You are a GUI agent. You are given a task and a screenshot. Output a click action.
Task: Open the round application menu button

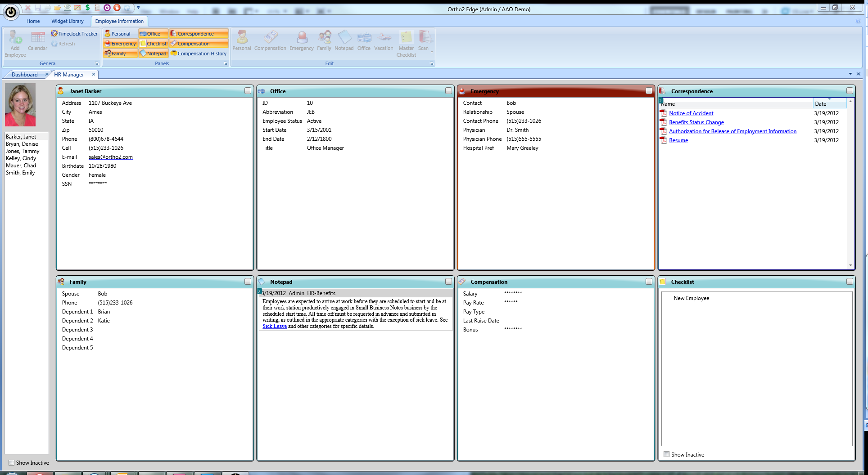tap(11, 12)
